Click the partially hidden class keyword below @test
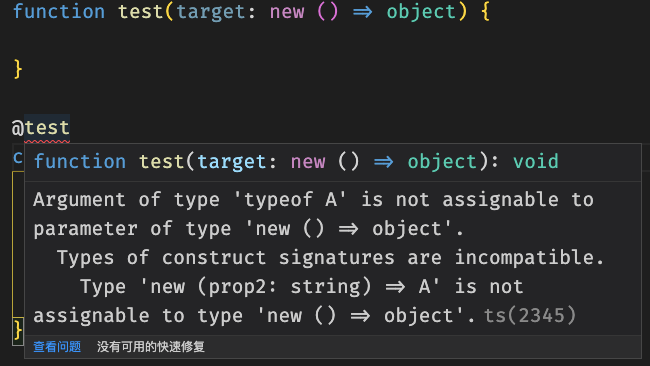 18,158
